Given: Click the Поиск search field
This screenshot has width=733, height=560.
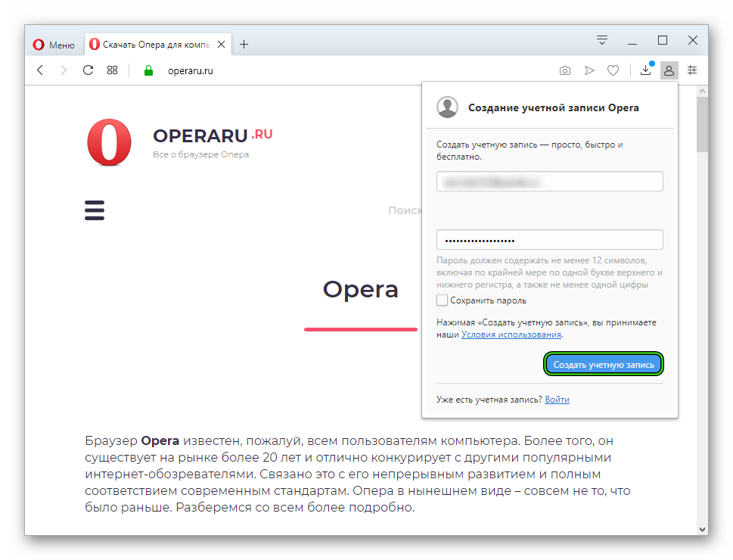Looking at the screenshot, I should point(405,210).
